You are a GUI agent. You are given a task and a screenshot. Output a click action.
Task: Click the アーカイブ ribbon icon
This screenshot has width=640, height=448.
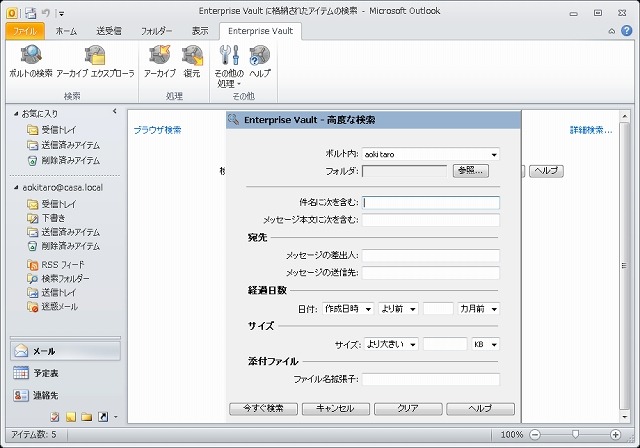click(x=160, y=62)
